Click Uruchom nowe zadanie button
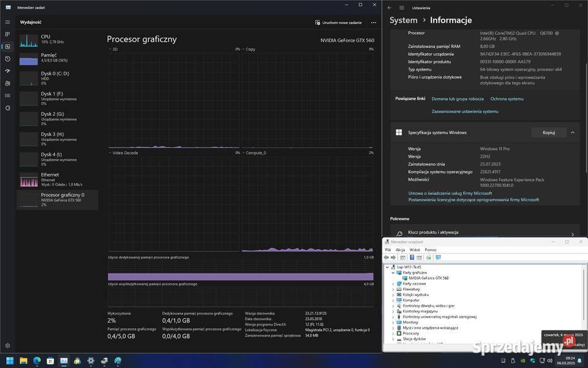Screen dimensions: 588x368 (x=338, y=23)
